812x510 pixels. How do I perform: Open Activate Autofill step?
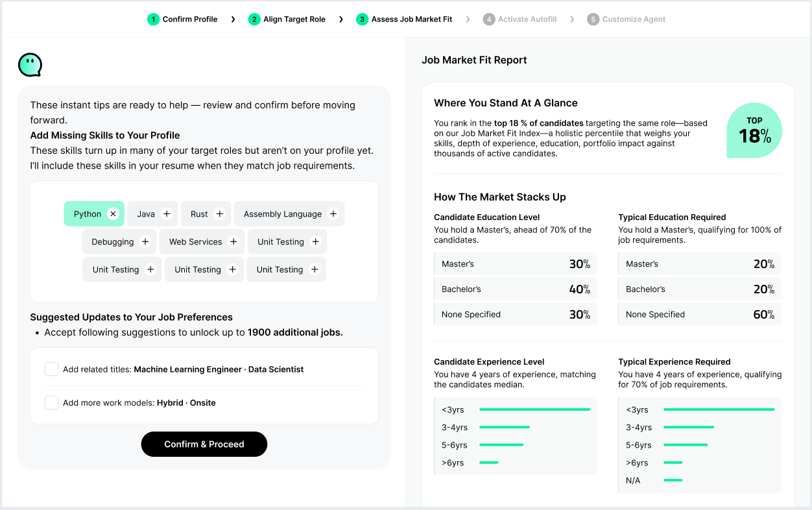520,19
